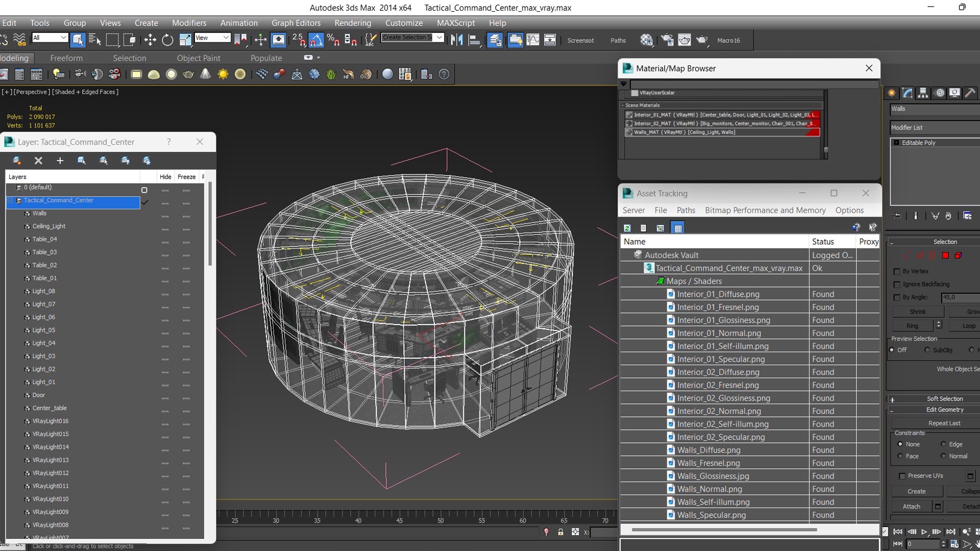The image size is (980, 551).
Task: Toggle Angle Snap in toolbar
Action: [x=316, y=40]
